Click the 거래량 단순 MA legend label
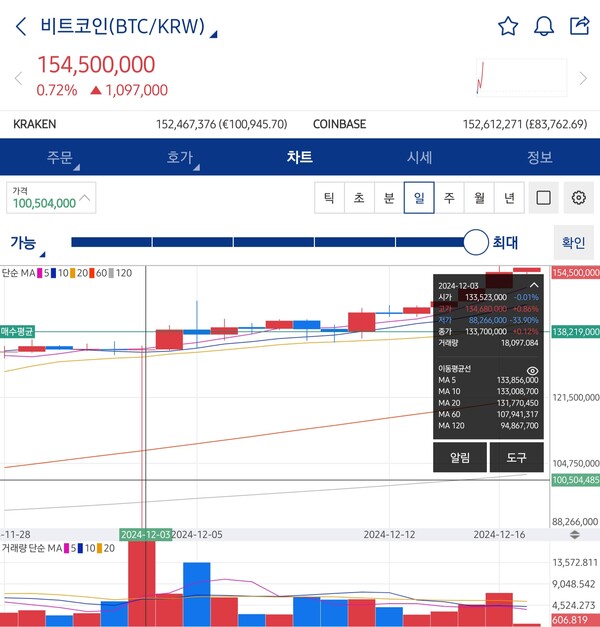This screenshot has height=627, width=600. pyautogui.click(x=32, y=548)
